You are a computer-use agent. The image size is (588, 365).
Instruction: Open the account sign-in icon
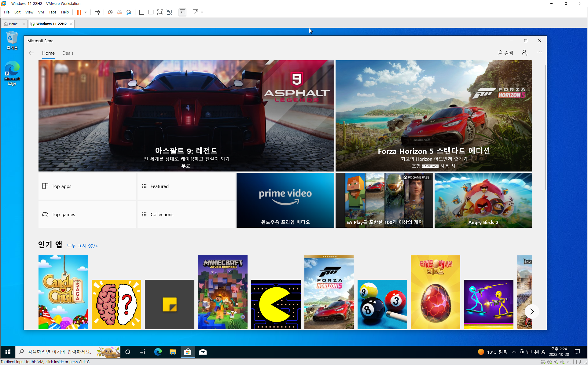click(x=524, y=53)
